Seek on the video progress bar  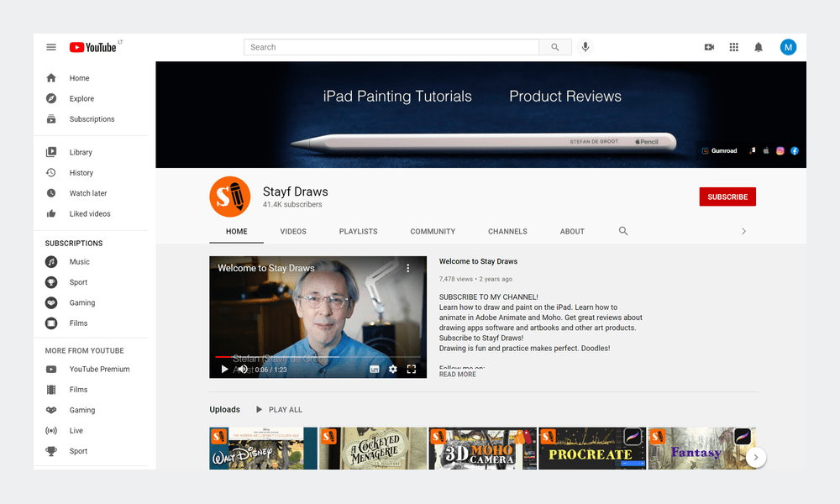click(318, 357)
